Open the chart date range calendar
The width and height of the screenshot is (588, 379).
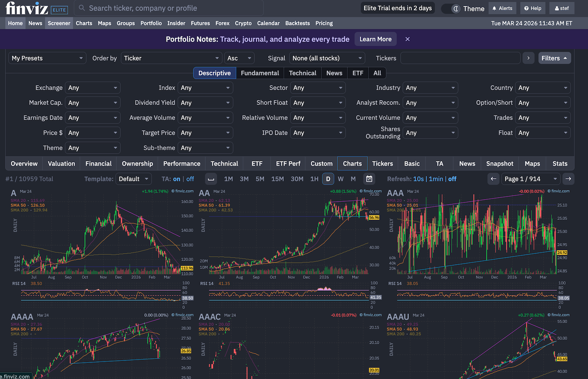(x=369, y=179)
